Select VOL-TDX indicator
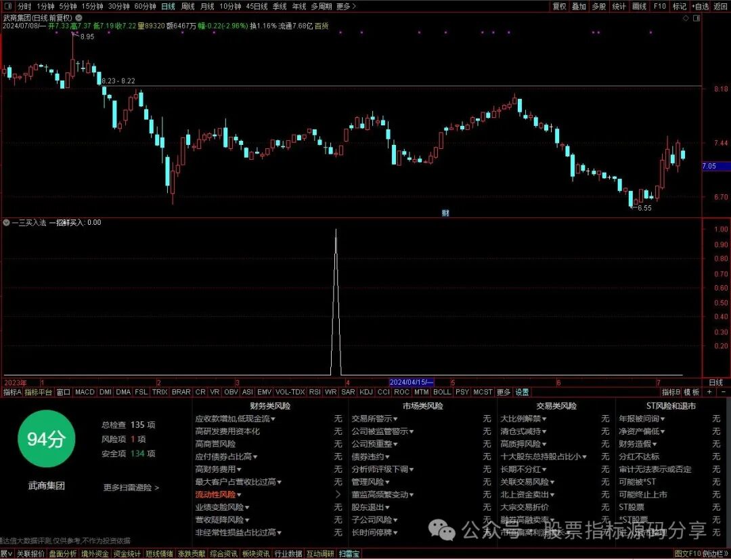This screenshot has width=731, height=560. coord(290,392)
